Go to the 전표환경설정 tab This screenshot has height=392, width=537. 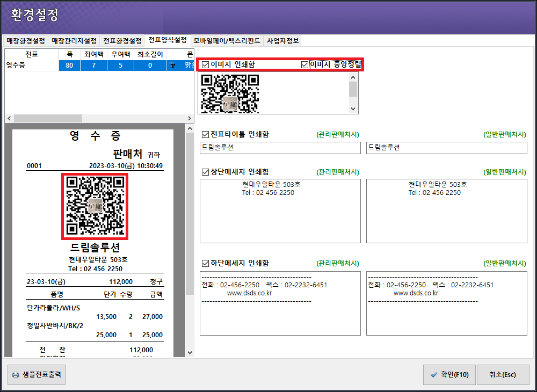coord(122,41)
